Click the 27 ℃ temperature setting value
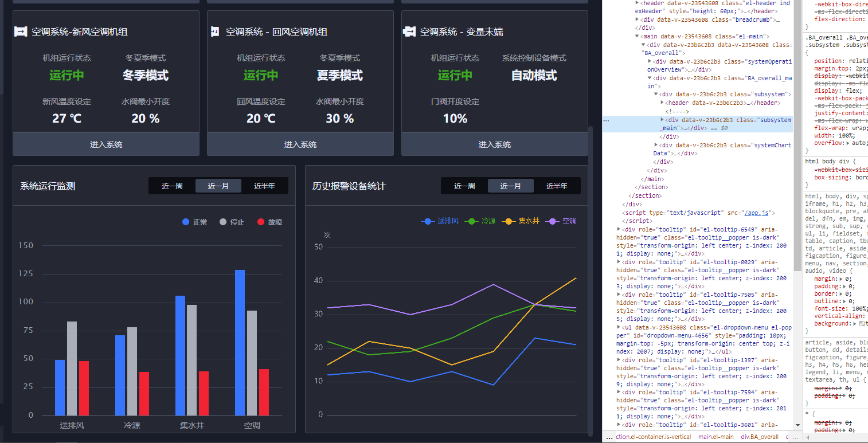 [67, 119]
